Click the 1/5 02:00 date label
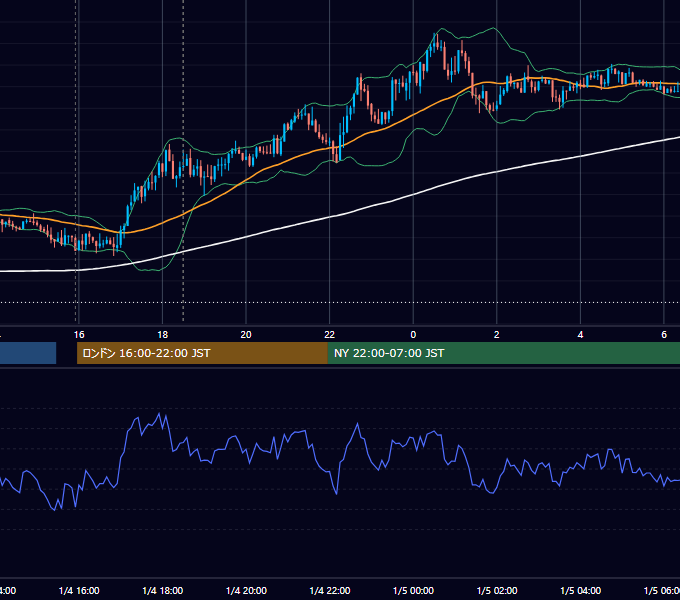The height and width of the screenshot is (600, 680). click(497, 590)
